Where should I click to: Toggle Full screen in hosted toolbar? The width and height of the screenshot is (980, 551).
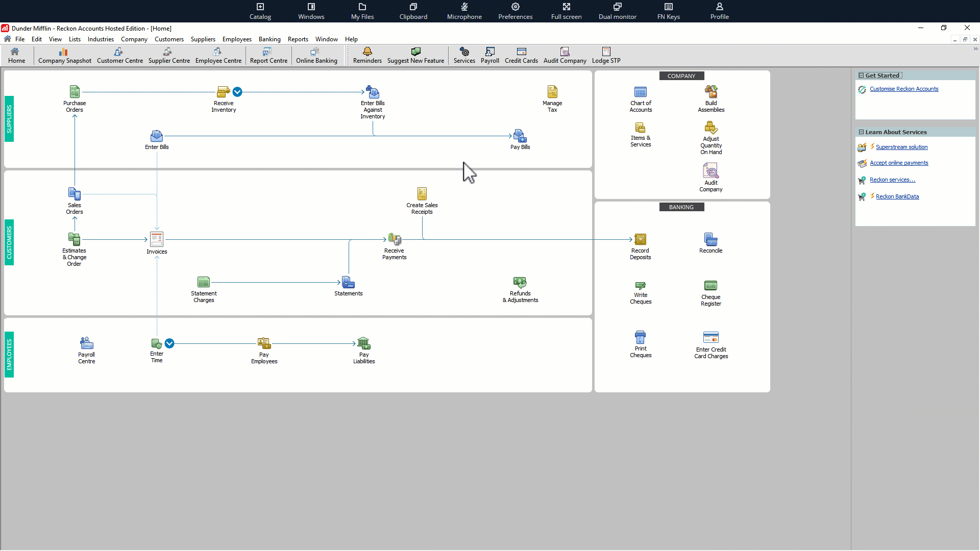(566, 11)
